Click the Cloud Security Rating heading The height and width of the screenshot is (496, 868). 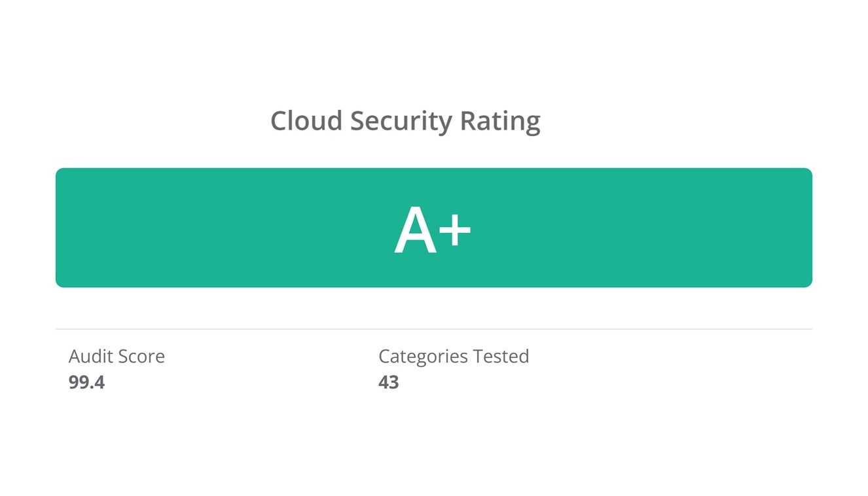coord(405,121)
